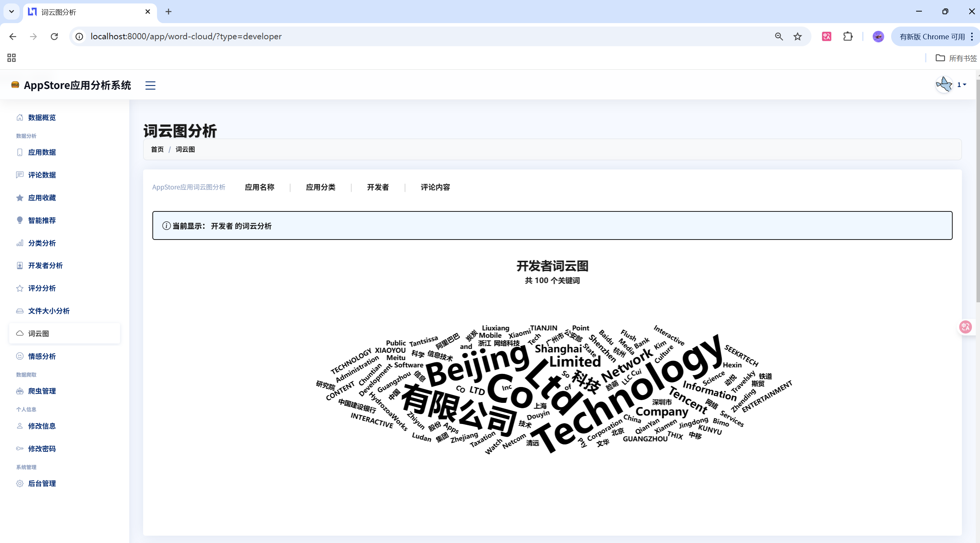
Task: Click the 后台管理 gear icon
Action: point(20,483)
